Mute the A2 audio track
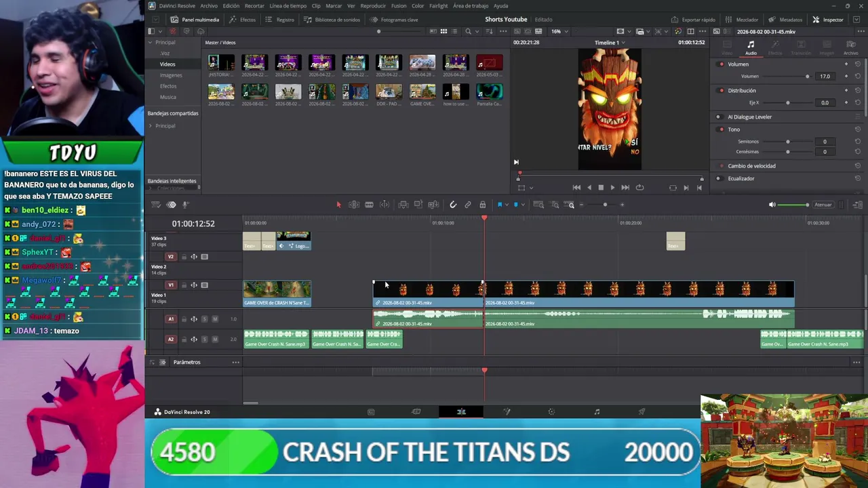The image size is (868, 488). coord(215,340)
